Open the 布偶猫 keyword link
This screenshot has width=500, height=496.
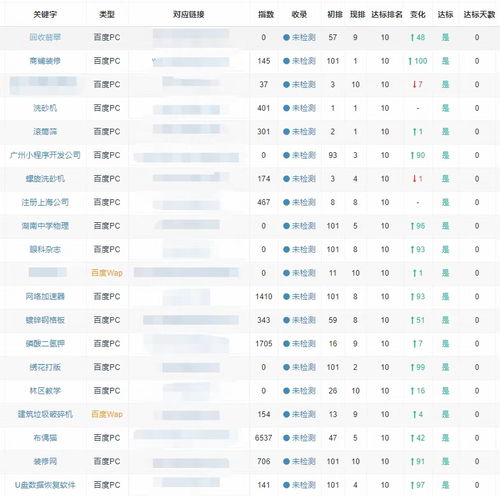point(45,438)
